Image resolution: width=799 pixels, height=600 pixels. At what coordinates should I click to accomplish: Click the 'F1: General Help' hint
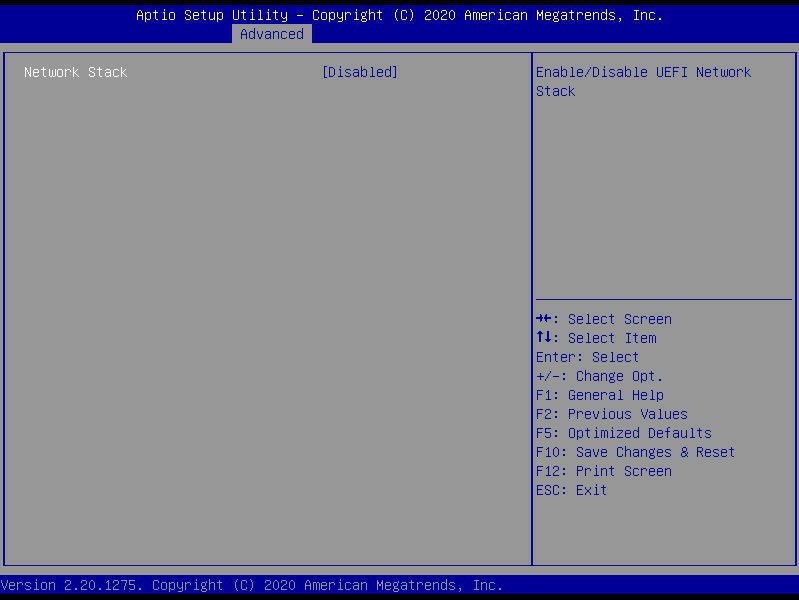point(600,395)
